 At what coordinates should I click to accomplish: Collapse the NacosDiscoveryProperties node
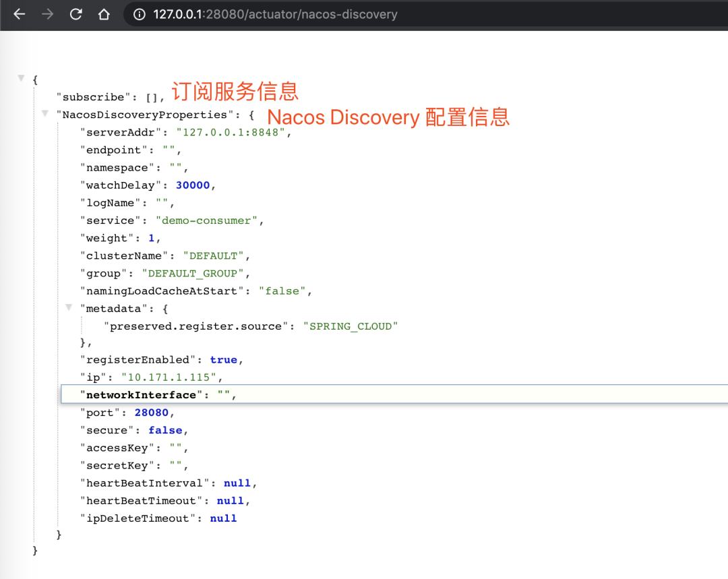(45, 113)
